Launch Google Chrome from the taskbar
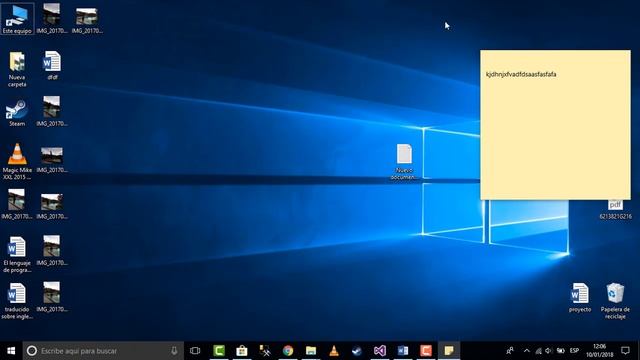640x360 pixels. pyautogui.click(x=288, y=351)
